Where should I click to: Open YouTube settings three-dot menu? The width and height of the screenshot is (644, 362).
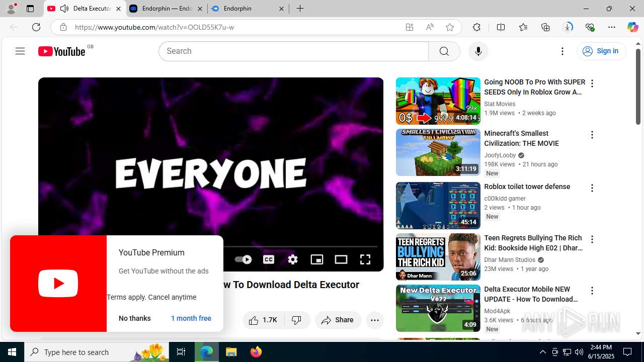click(562, 51)
